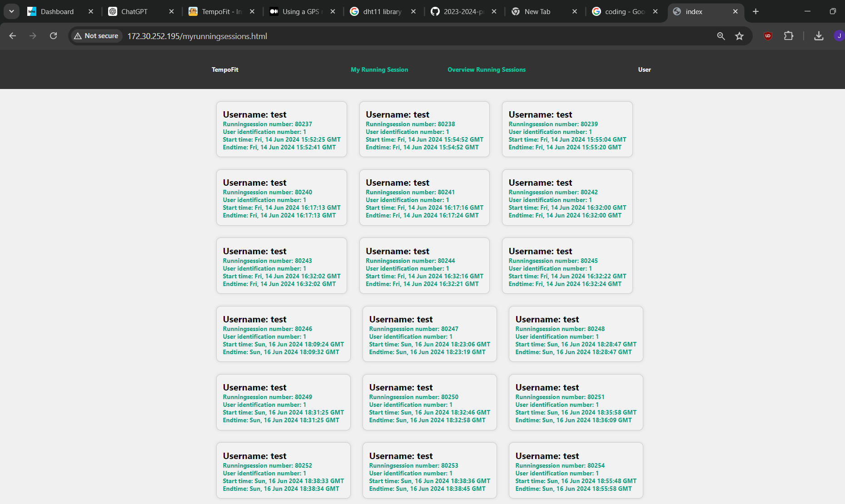The height and width of the screenshot is (504, 845).
Task: Open a new browser tab with plus
Action: [x=756, y=11]
